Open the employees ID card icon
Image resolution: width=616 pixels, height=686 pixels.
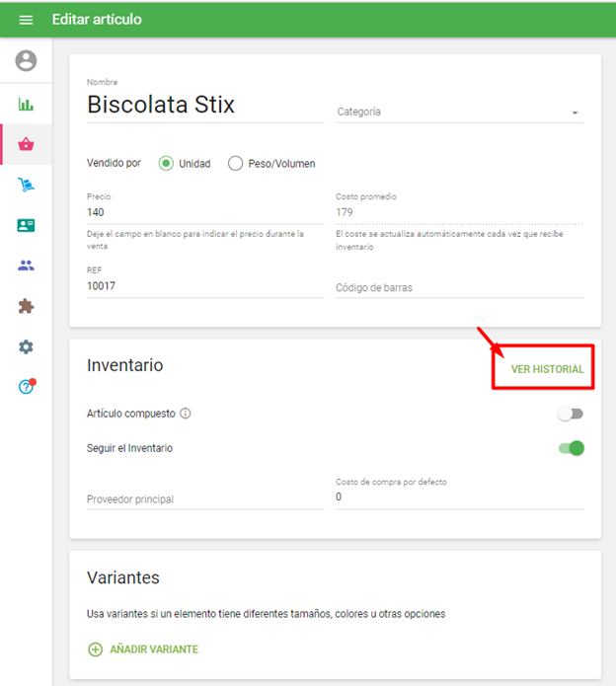pos(26,225)
